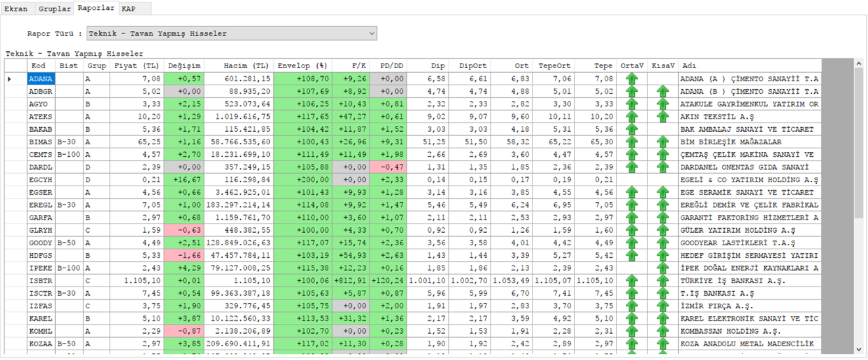The width and height of the screenshot is (868, 360).
Task: Click the 183.297.214,14 volume cell
Action: click(239, 205)
